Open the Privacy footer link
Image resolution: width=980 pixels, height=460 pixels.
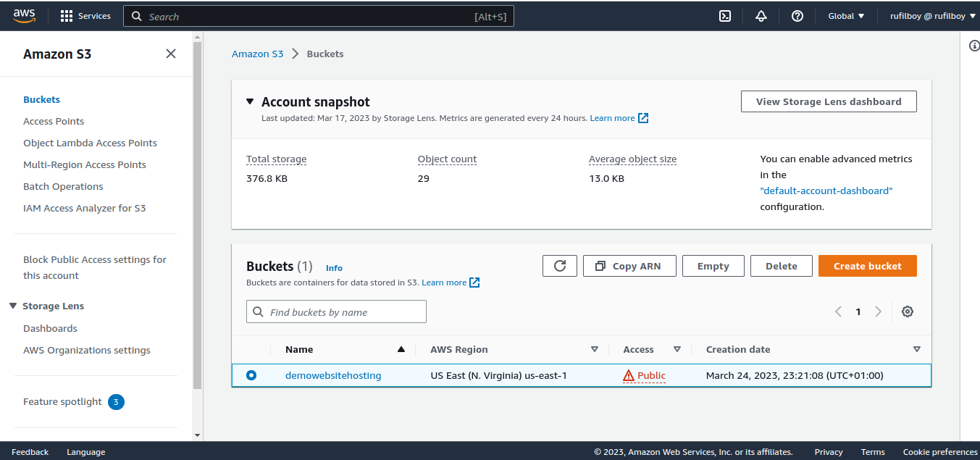pos(829,452)
